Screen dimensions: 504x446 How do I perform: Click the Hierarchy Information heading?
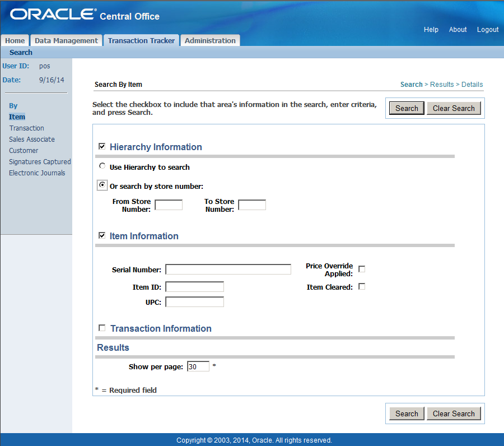pos(156,147)
